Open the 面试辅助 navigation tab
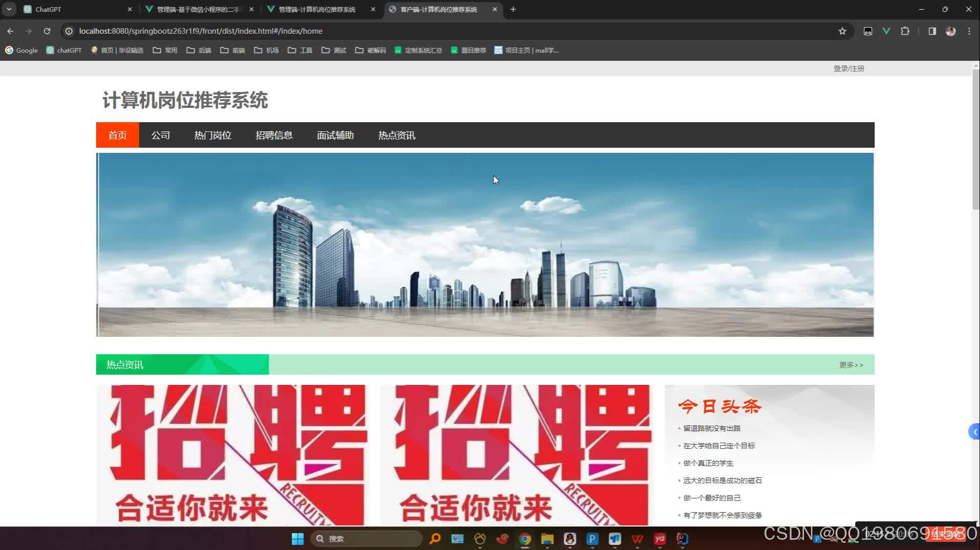 coord(335,135)
